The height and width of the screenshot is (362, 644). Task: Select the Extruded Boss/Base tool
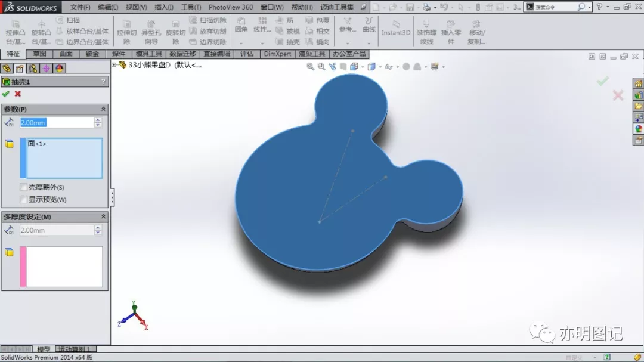point(15,32)
